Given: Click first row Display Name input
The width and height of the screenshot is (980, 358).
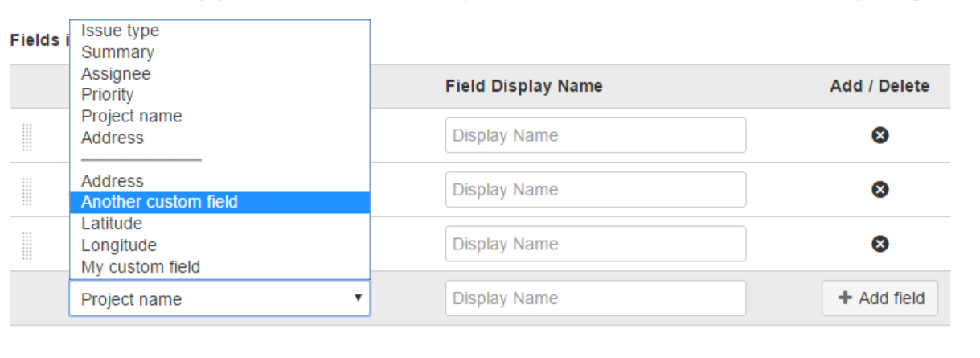Looking at the screenshot, I should pyautogui.click(x=595, y=135).
